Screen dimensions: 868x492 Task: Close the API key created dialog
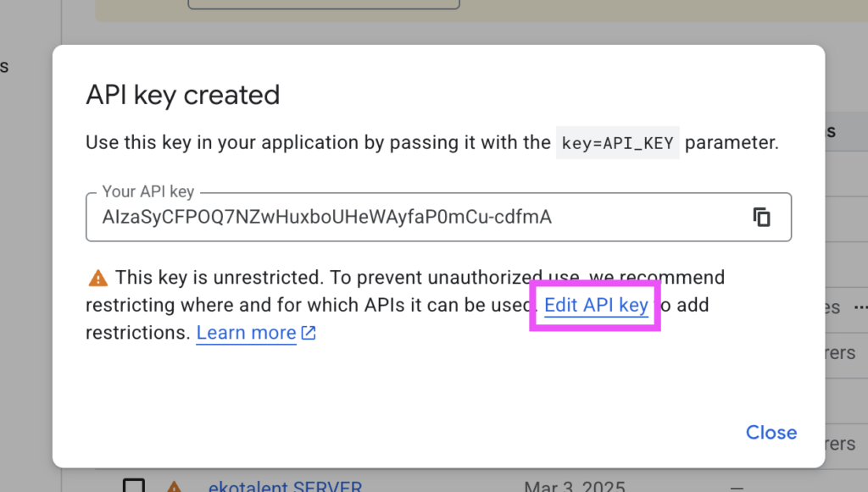[771, 432]
